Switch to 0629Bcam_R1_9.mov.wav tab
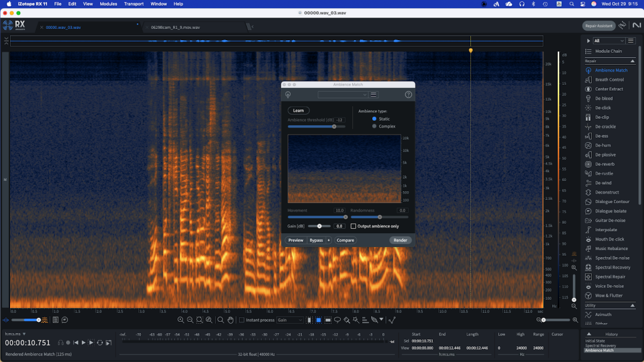The image size is (644, 362). pos(175,28)
